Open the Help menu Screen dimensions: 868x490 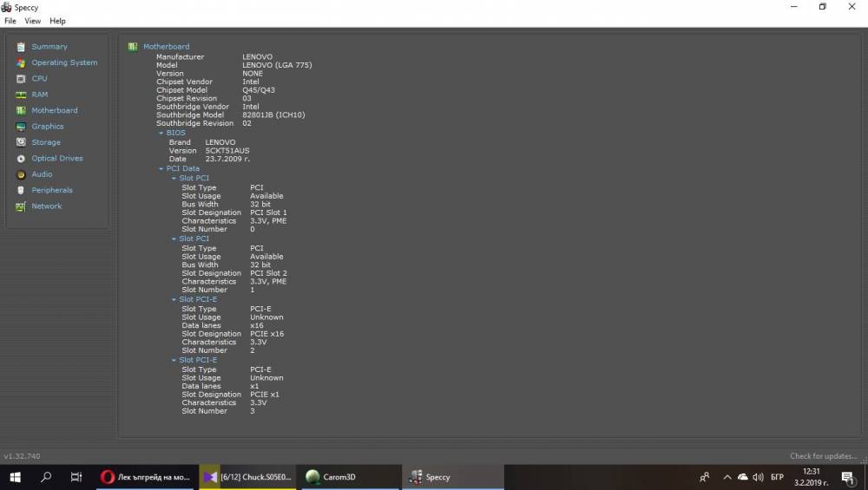tap(57, 21)
